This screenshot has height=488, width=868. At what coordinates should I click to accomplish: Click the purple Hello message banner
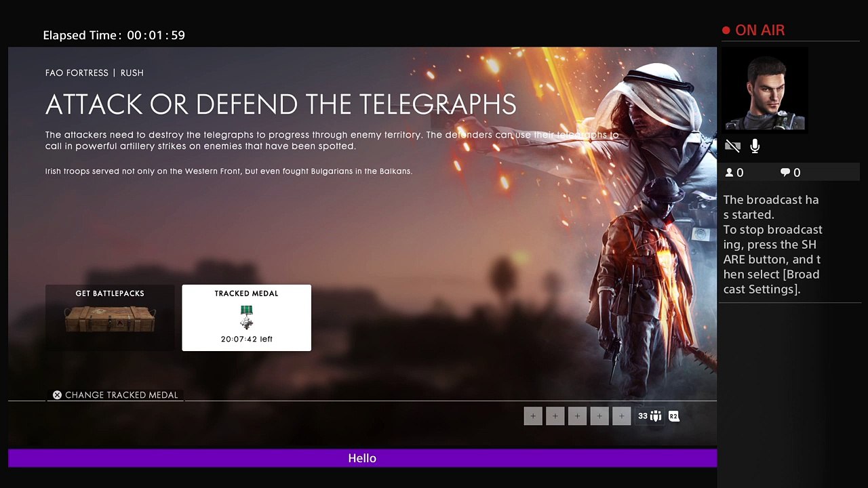click(x=362, y=458)
